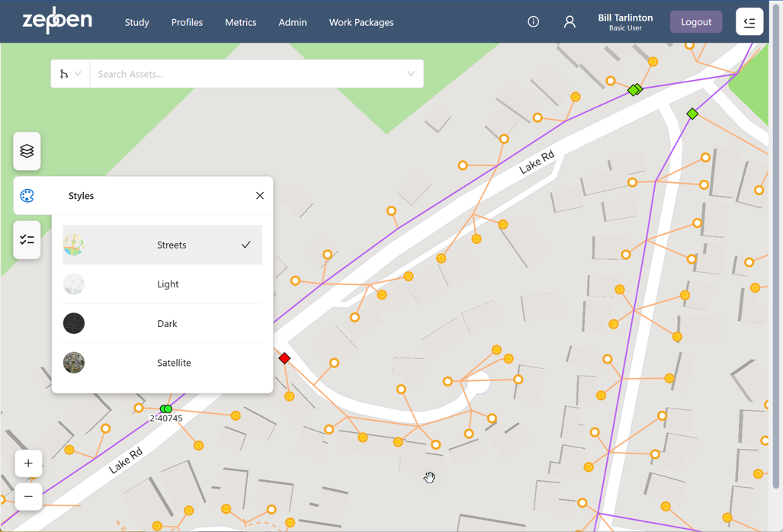Close the Styles panel

point(260,196)
